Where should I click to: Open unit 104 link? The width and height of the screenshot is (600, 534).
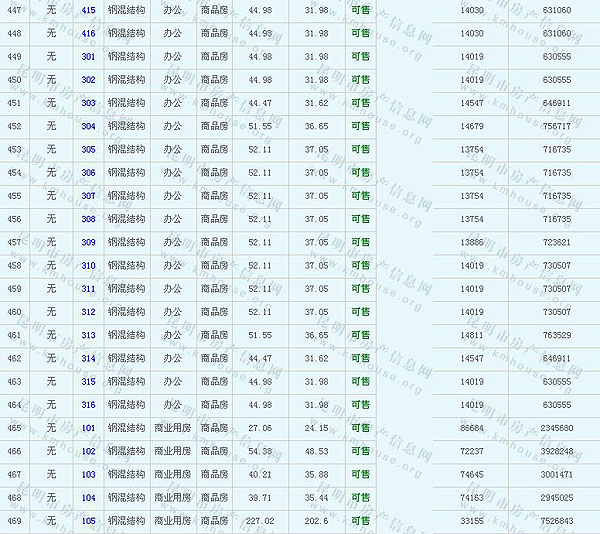(x=89, y=497)
